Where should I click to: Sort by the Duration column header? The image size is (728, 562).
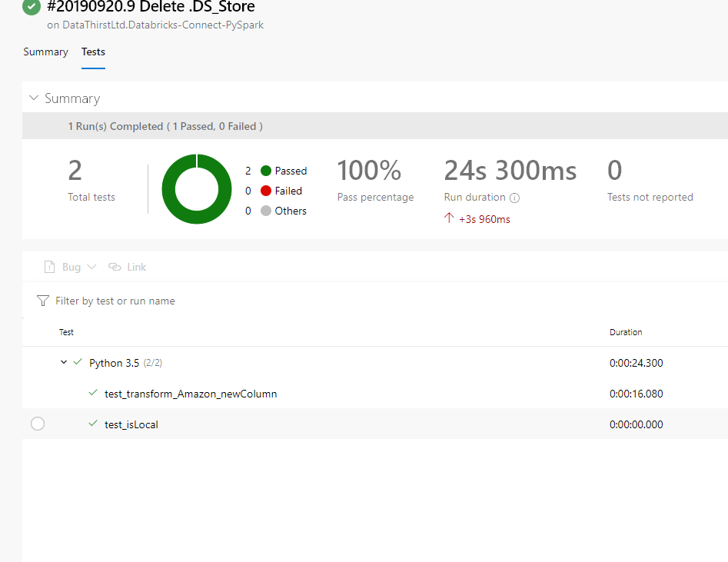pos(626,332)
